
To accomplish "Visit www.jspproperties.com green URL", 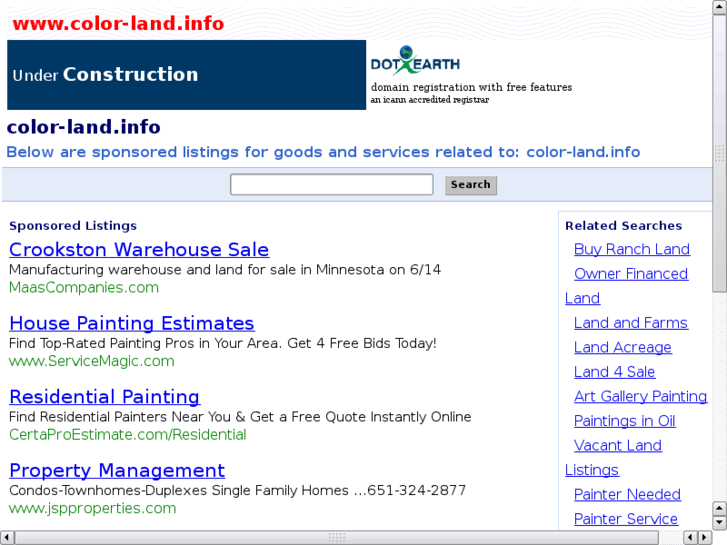I will (x=93, y=508).
